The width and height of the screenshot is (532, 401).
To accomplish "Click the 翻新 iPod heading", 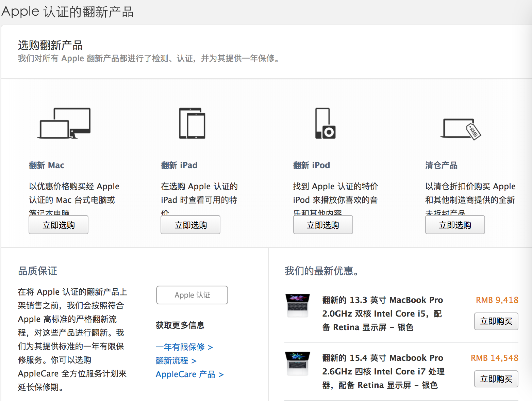I will [312, 165].
